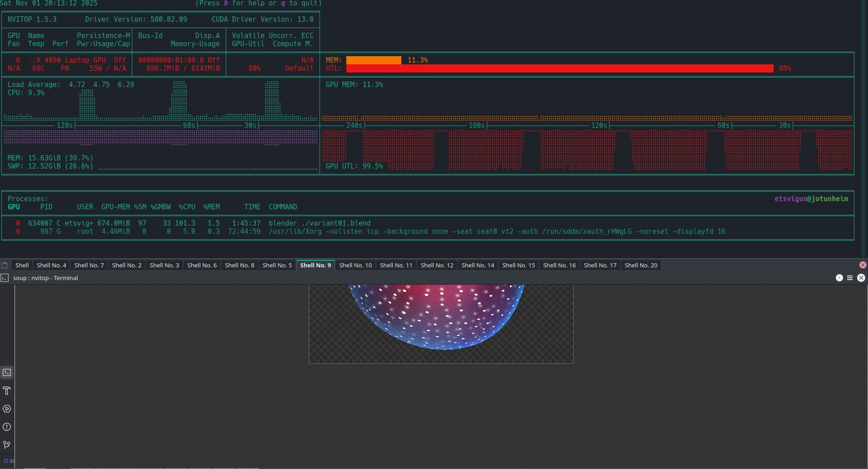Click the run hexagon icon in the sidebar
Screen dimensions: 868x469
[x=6, y=409]
